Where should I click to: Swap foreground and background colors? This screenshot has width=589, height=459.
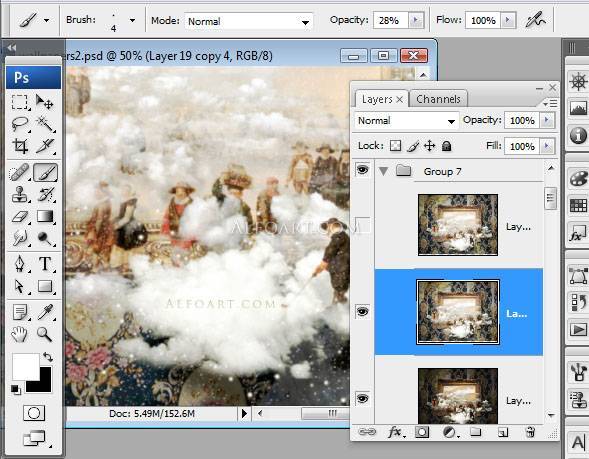[x=48, y=356]
